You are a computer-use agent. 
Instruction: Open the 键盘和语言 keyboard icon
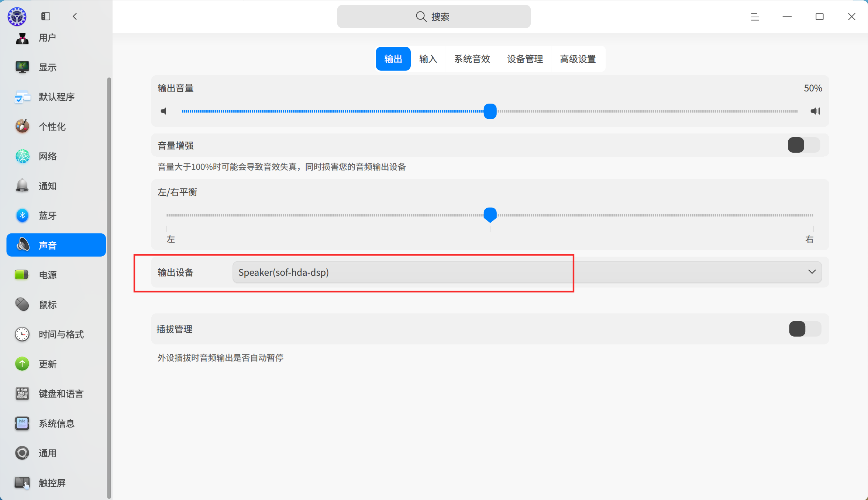(22, 394)
